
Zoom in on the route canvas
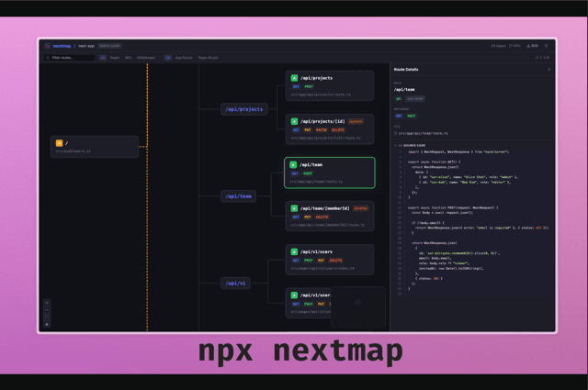point(47,303)
